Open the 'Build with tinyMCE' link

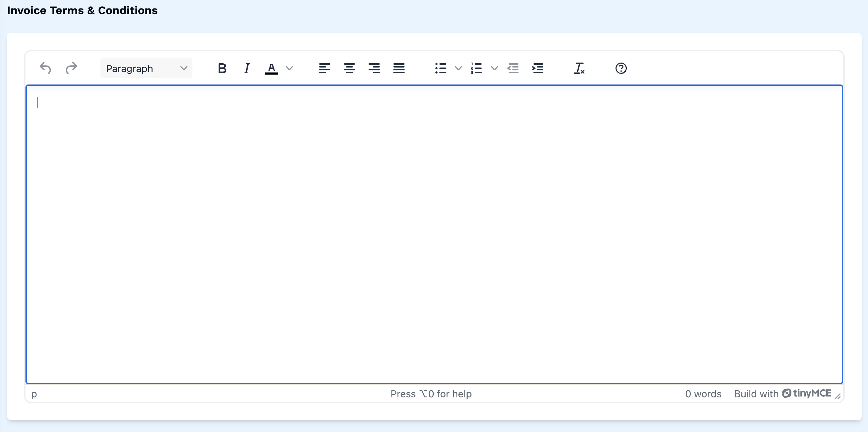(783, 393)
